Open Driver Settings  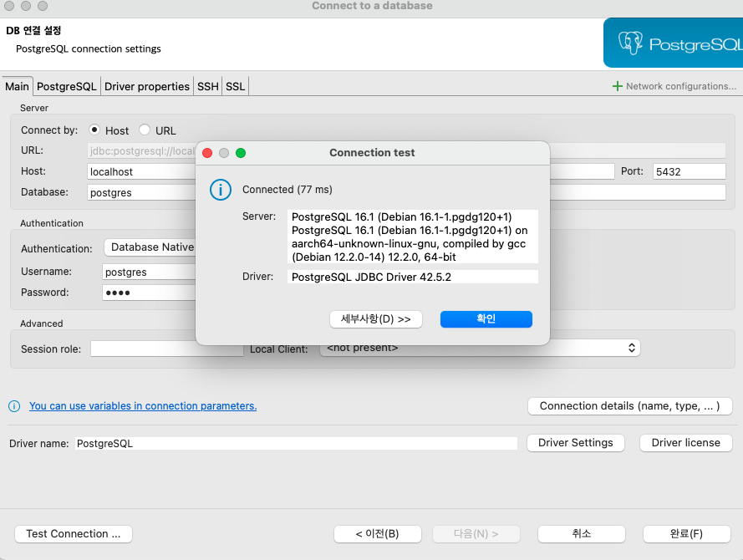pyautogui.click(x=575, y=443)
